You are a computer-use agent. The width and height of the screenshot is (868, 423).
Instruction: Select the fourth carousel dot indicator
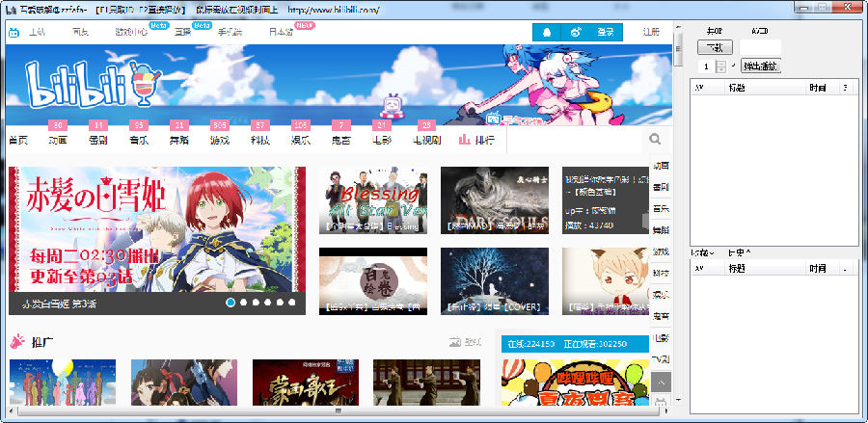pos(268,303)
